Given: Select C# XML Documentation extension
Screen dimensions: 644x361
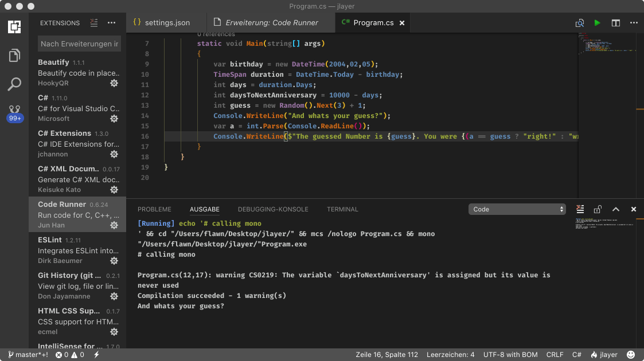Looking at the screenshot, I should (77, 179).
